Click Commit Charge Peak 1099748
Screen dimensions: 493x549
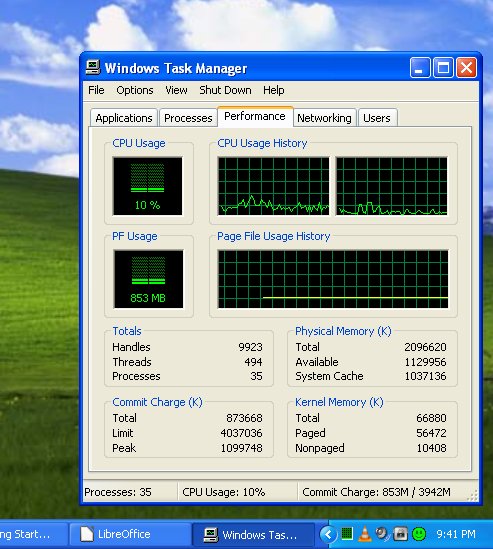241,448
